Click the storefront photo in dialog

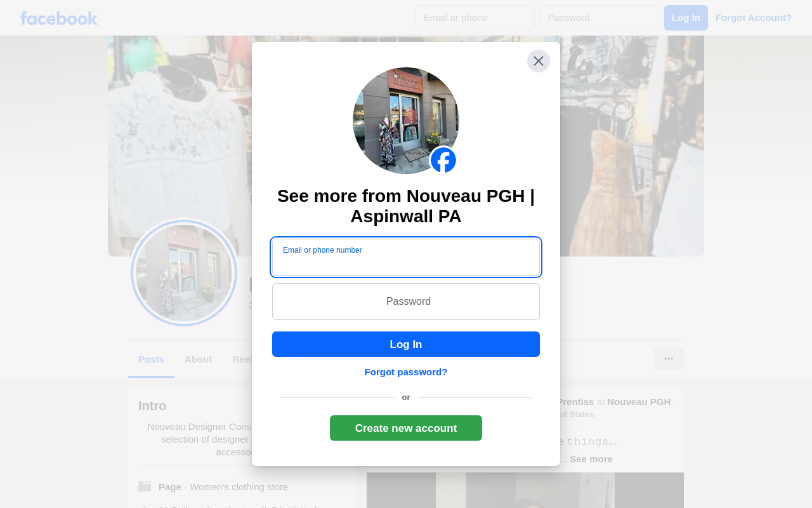pyautogui.click(x=406, y=121)
